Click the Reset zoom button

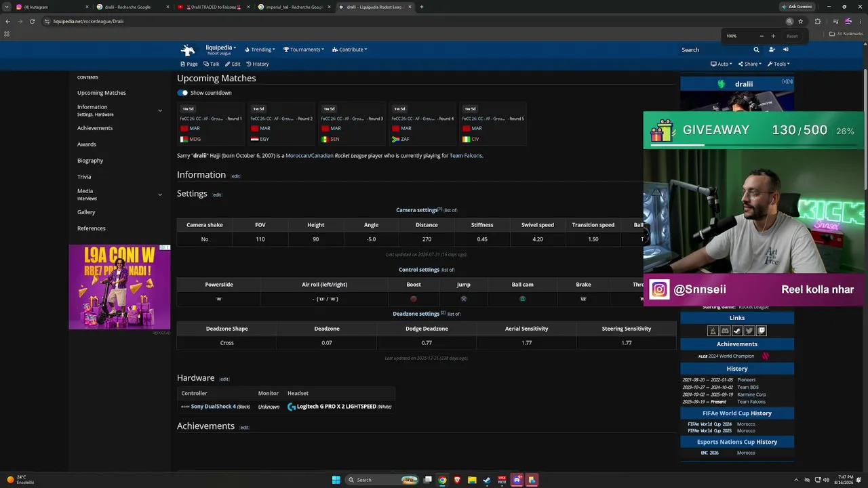pyautogui.click(x=792, y=36)
